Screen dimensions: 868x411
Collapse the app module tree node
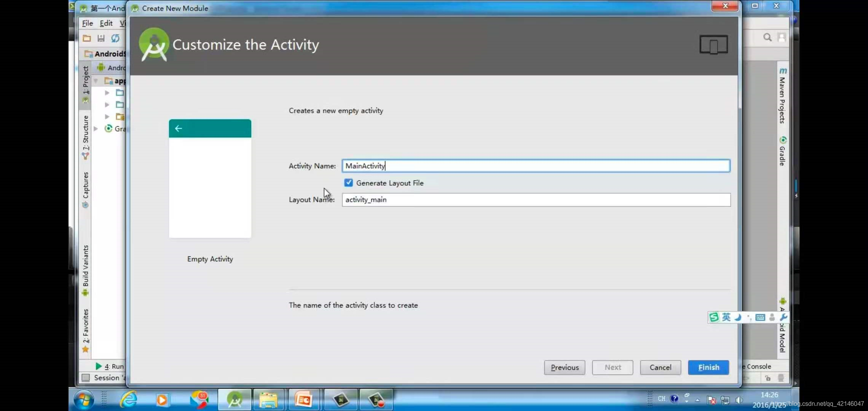[x=96, y=81]
